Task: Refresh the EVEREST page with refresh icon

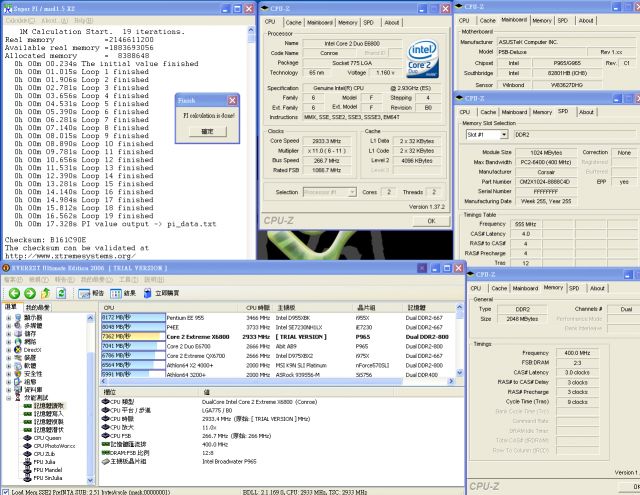Action: pos(61,293)
